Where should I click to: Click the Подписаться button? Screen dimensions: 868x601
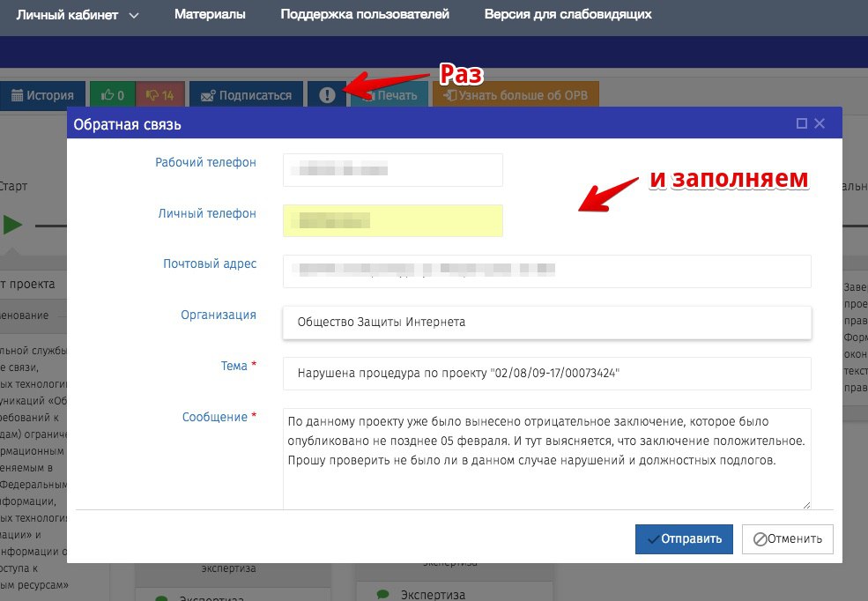pyautogui.click(x=247, y=95)
